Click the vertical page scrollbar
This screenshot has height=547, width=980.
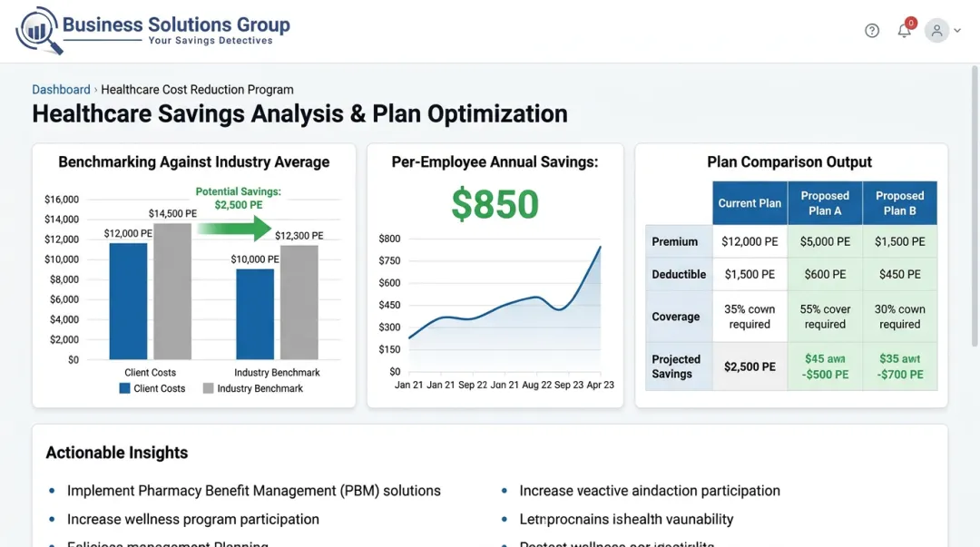click(975, 206)
